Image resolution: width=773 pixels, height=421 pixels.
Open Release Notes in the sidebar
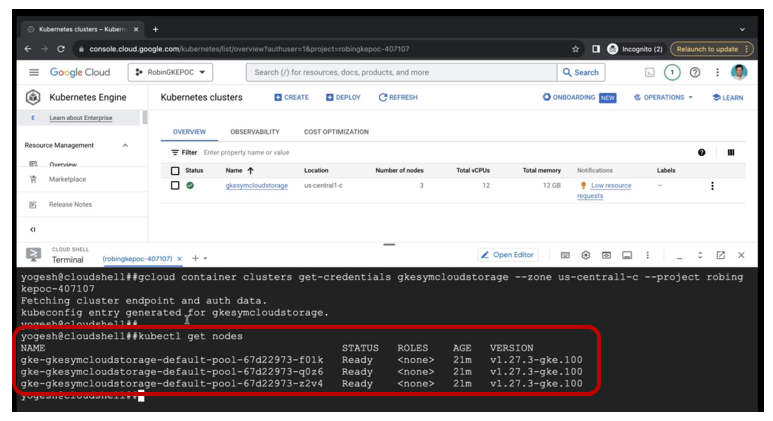pos(70,205)
